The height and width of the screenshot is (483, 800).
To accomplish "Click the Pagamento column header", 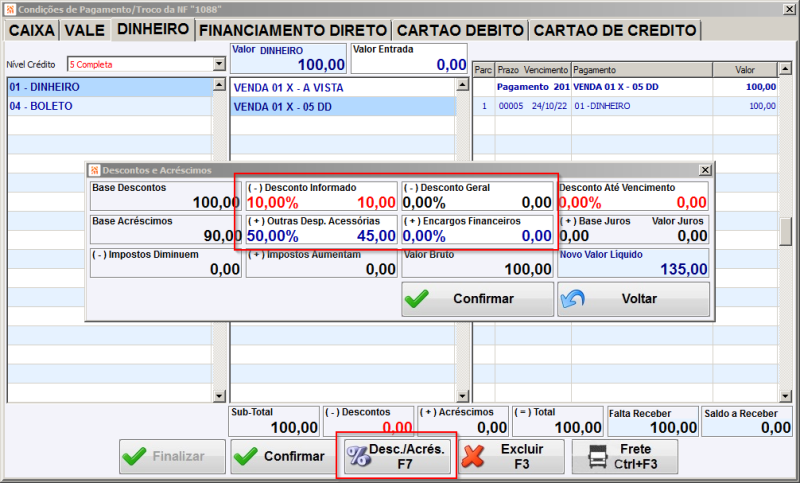I will click(641, 70).
